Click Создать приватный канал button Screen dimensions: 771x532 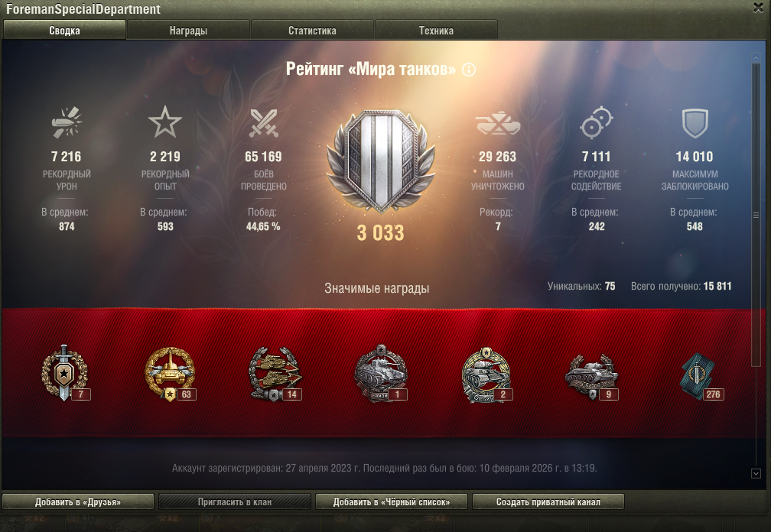coord(548,501)
